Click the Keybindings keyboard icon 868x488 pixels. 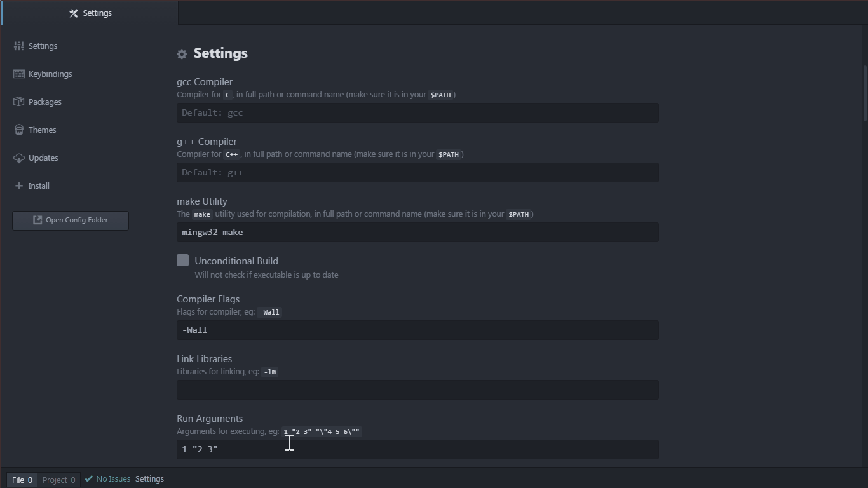click(x=19, y=74)
